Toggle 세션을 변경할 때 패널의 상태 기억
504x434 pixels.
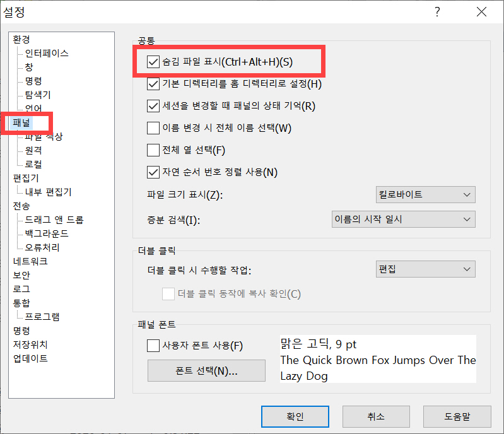click(153, 106)
